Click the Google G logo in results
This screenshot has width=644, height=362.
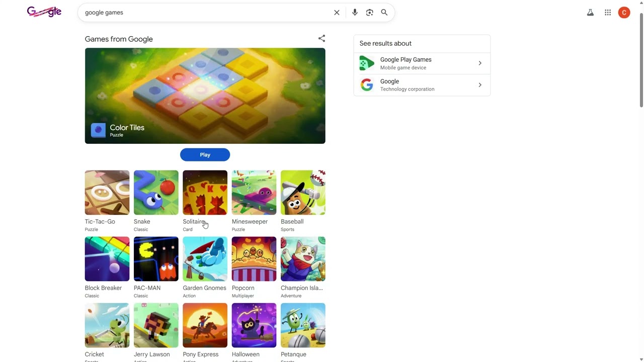pos(367,85)
